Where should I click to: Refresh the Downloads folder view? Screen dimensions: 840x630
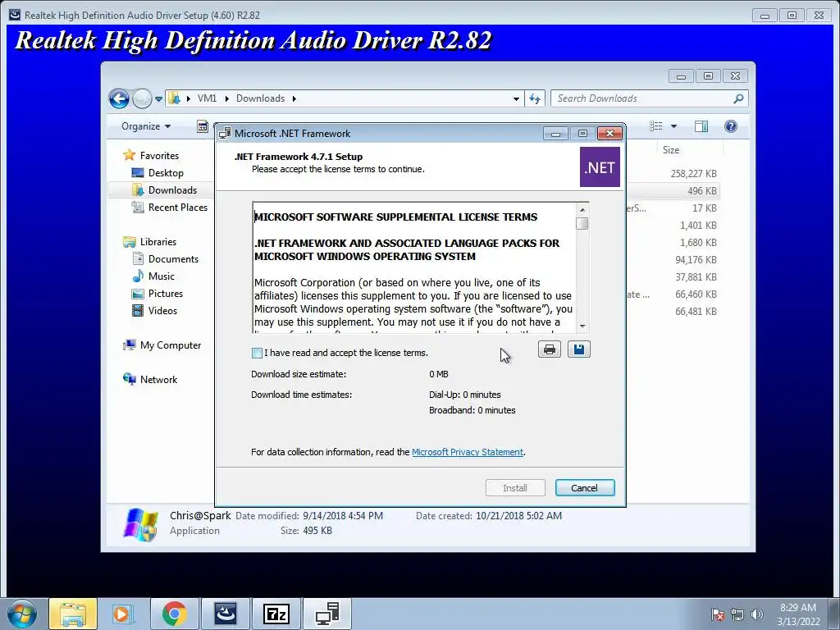point(535,98)
